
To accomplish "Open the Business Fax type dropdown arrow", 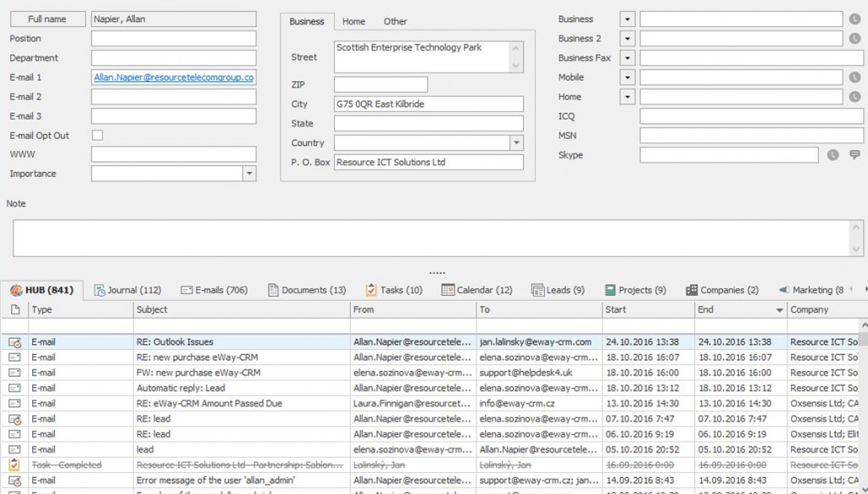I will tap(627, 58).
